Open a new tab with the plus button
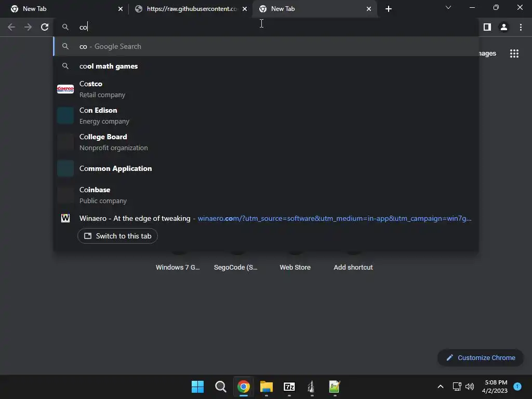This screenshot has height=399, width=532. click(389, 9)
